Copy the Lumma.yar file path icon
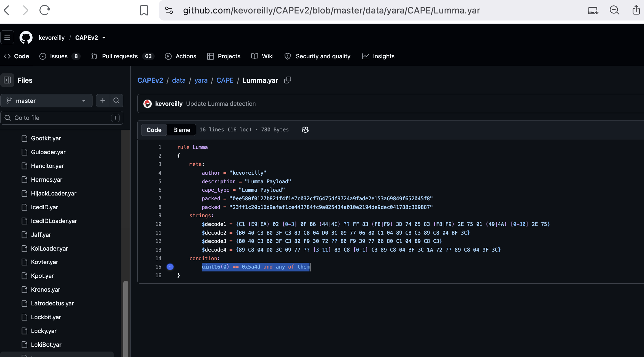This screenshot has width=644, height=357. (288, 80)
